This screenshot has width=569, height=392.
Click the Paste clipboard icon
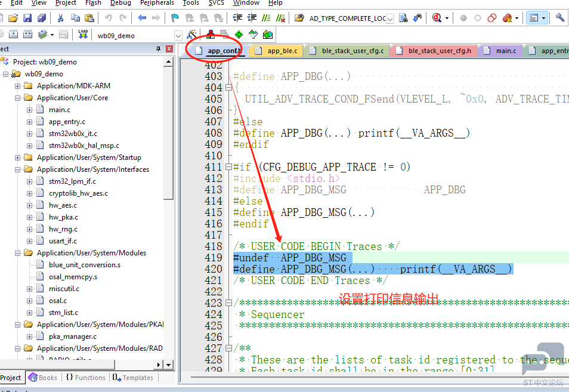(x=89, y=18)
